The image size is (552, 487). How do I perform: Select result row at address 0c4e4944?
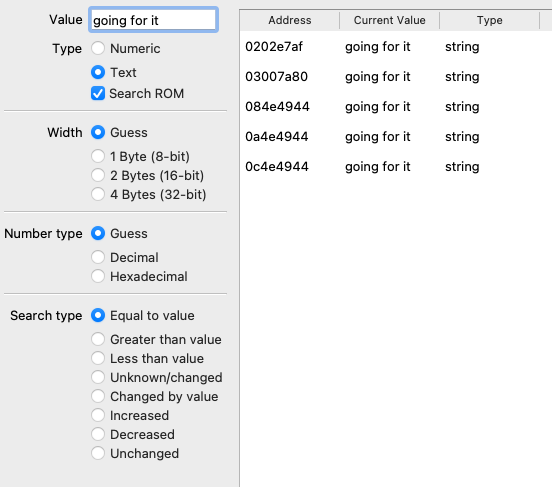(x=396, y=167)
